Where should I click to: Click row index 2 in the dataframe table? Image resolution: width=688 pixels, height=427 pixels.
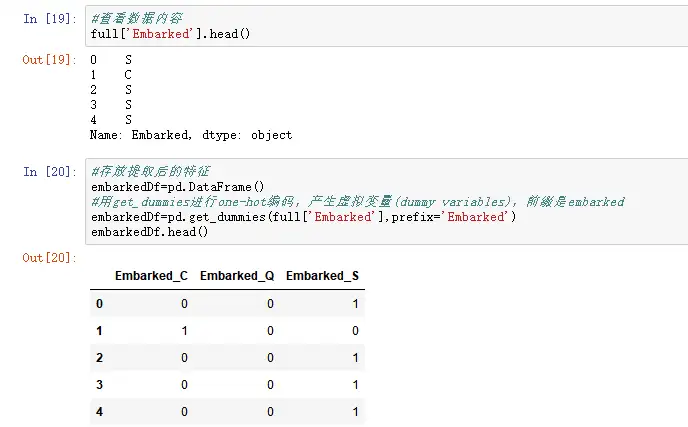click(100, 358)
